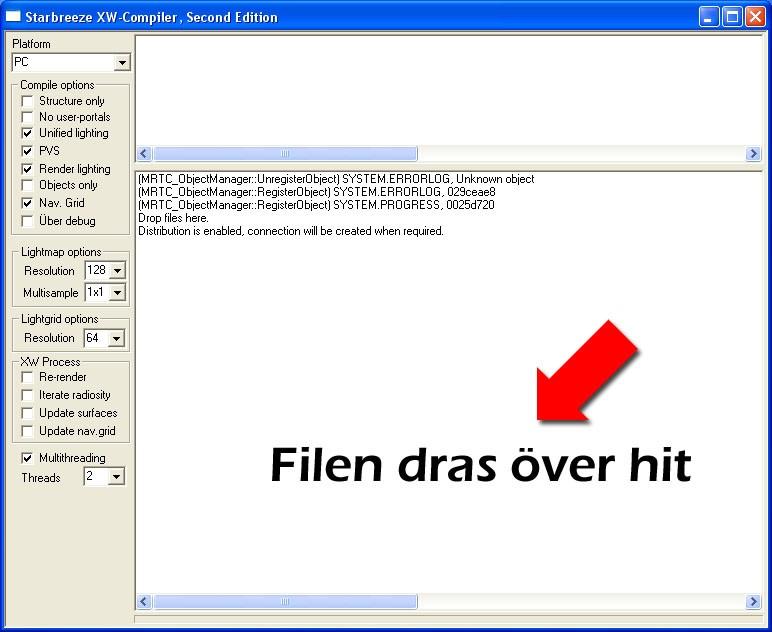Click horizontal scrollbar thumb in upper pane
772x632 pixels.
285,154
